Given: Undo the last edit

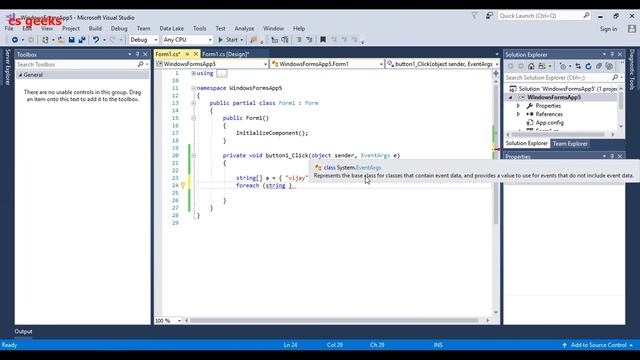Looking at the screenshot, I should 96,40.
